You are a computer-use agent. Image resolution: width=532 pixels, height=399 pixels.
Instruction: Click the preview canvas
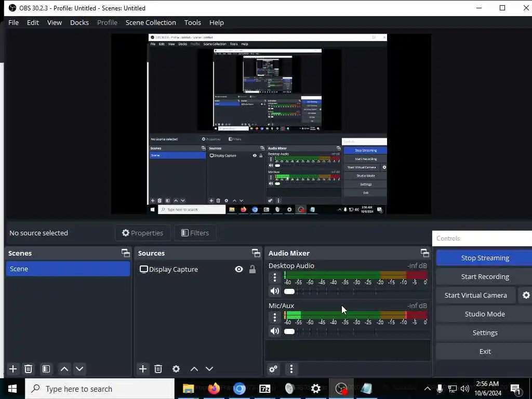click(271, 124)
